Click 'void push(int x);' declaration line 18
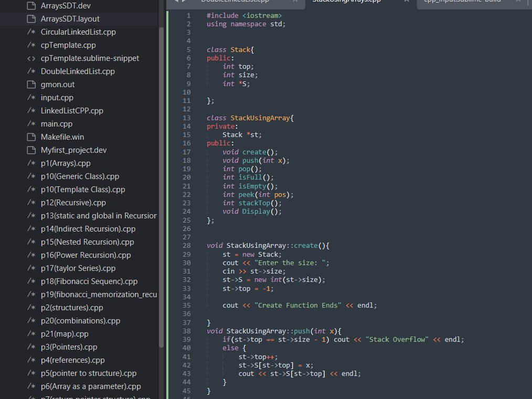This screenshot has height=399, width=532. (x=256, y=161)
